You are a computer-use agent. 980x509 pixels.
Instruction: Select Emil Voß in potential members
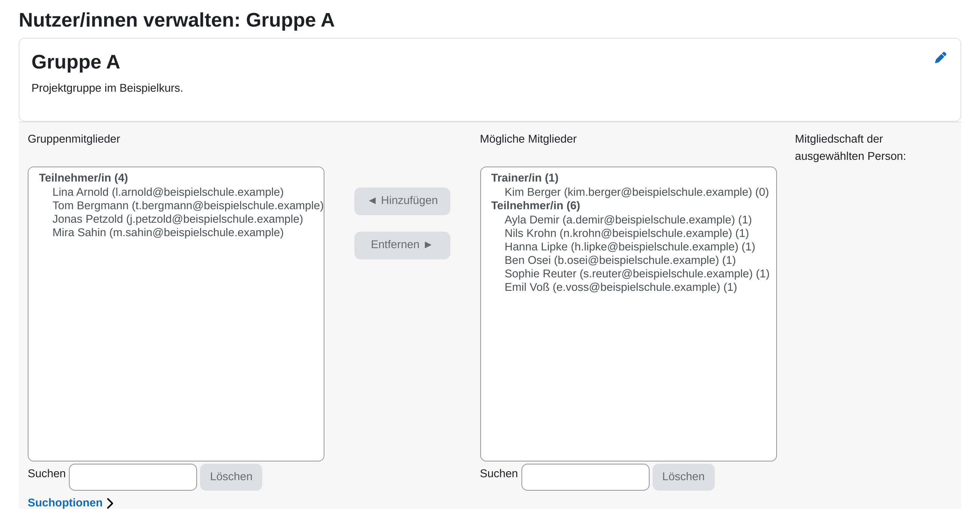coord(620,287)
